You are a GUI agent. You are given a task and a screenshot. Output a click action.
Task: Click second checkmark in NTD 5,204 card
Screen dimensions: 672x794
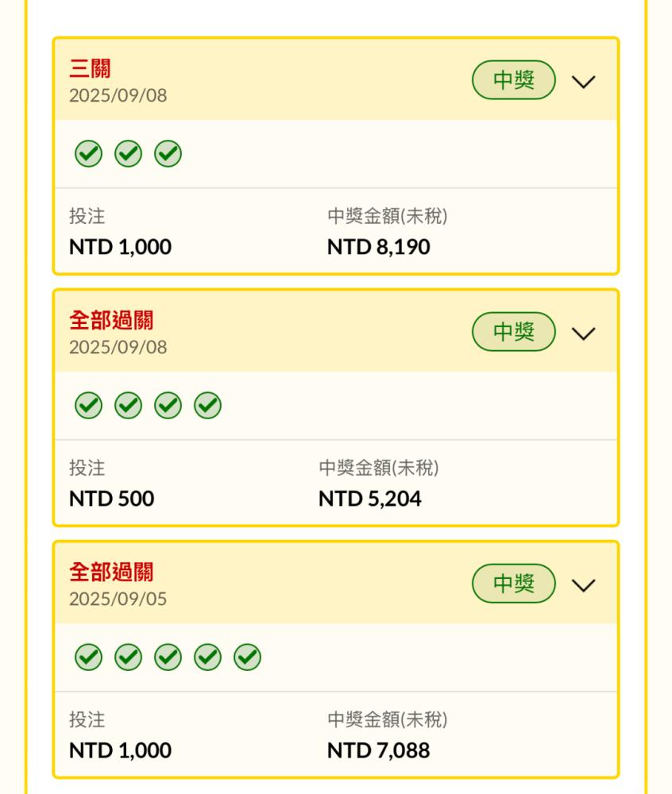[128, 406]
